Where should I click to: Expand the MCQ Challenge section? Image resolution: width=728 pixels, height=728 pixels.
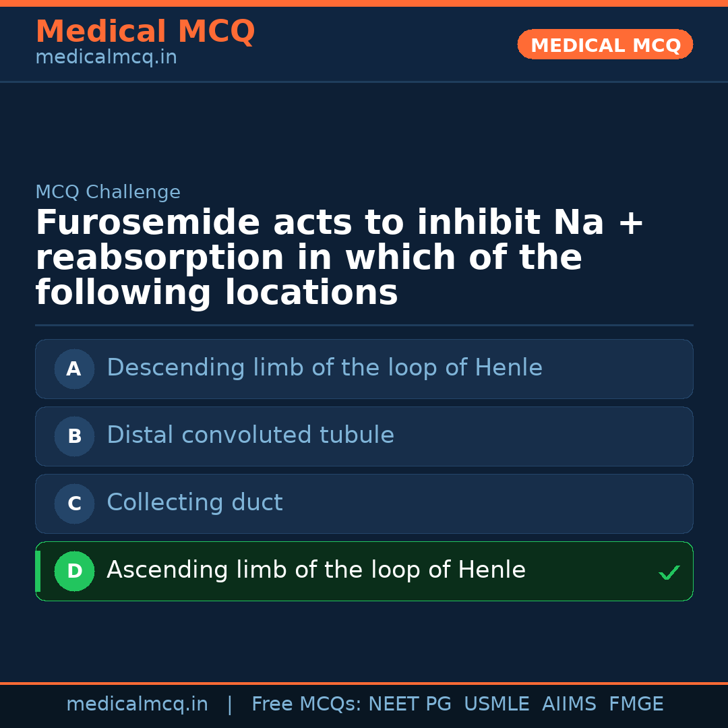pyautogui.click(x=107, y=191)
